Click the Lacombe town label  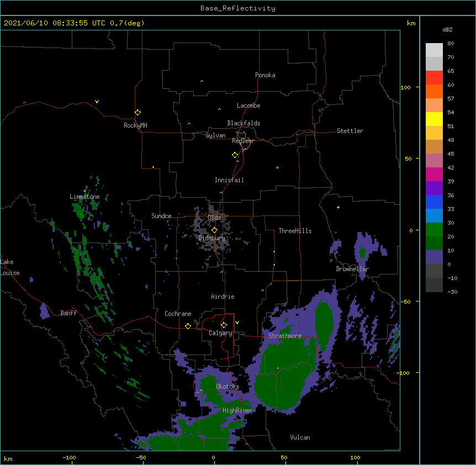click(x=248, y=105)
